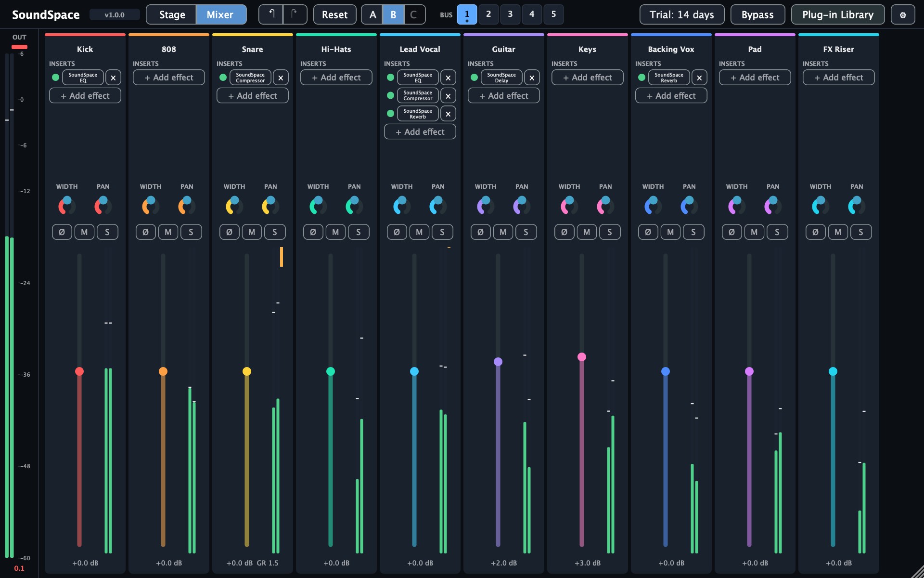This screenshot has height=578, width=924.
Task: Adjust the Pad WIDTH knob
Action: coord(737,206)
